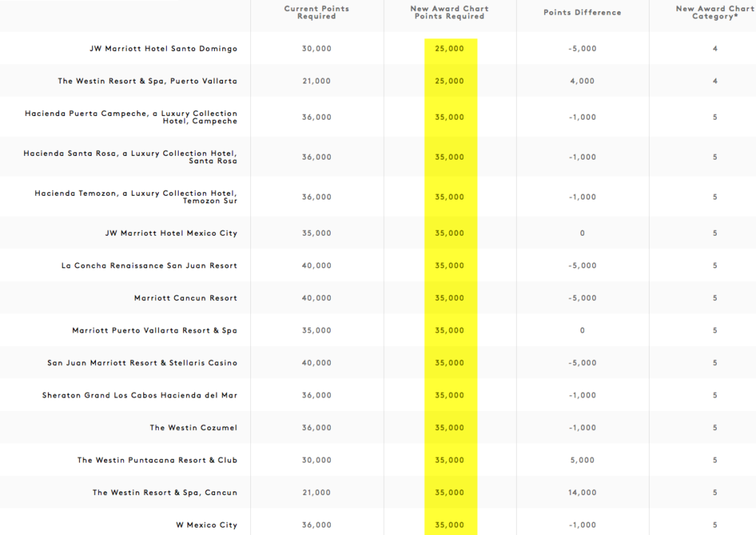Viewport: 756px width, 535px height.
Task: Click 4,000 difference for Westin Puerto Vallarta
Action: click(583, 81)
